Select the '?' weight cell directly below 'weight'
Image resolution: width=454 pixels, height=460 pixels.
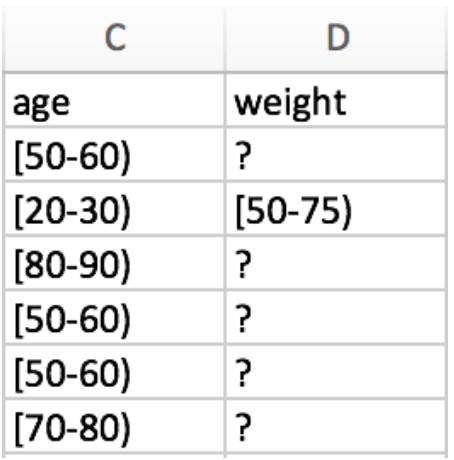(336, 154)
